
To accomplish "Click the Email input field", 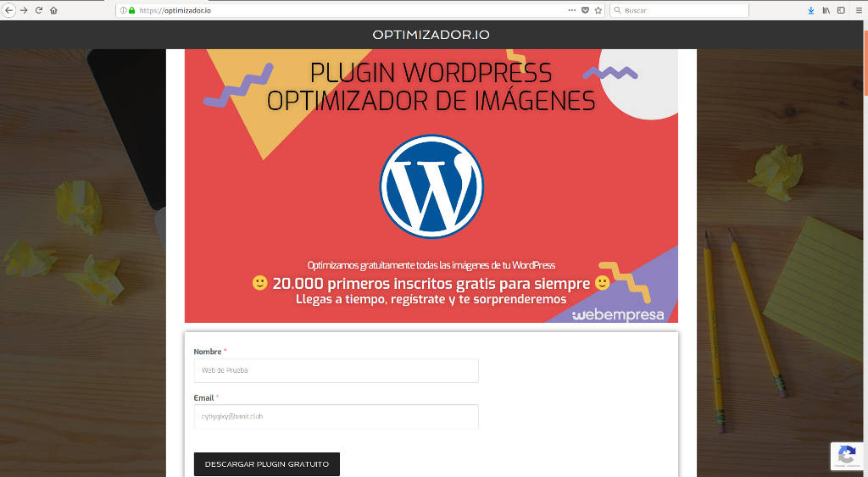I will 336,416.
